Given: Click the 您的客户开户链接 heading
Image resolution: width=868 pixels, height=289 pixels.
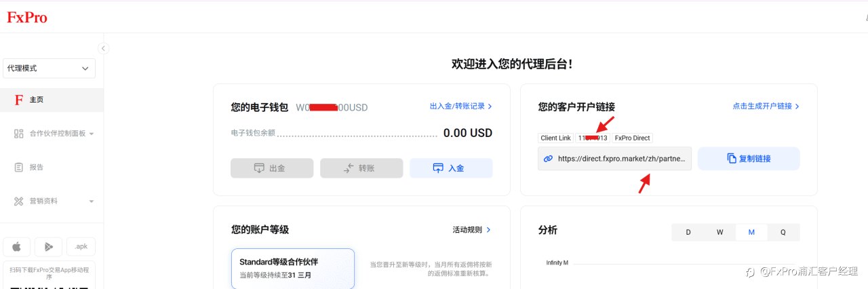Looking at the screenshot, I should pyautogui.click(x=576, y=107).
